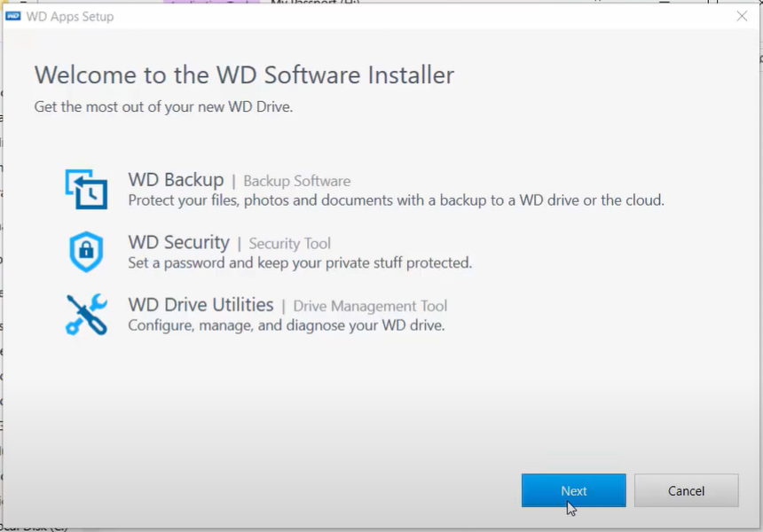This screenshot has width=763, height=532.
Task: Click the WD Security shield lock icon
Action: 86,252
